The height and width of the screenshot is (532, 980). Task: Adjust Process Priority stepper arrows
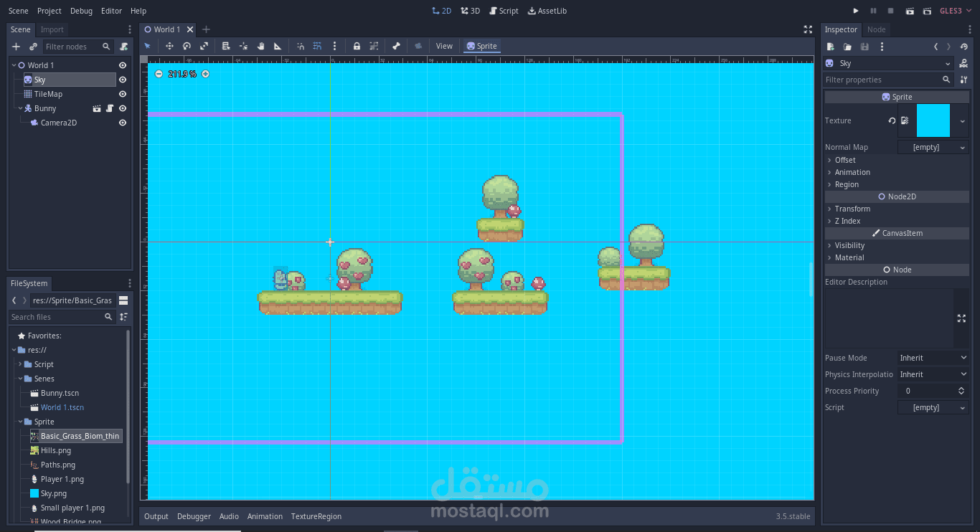pos(961,391)
